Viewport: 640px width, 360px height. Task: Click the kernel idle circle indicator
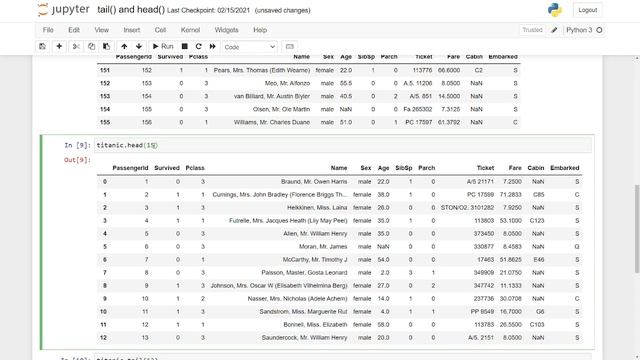click(599, 30)
